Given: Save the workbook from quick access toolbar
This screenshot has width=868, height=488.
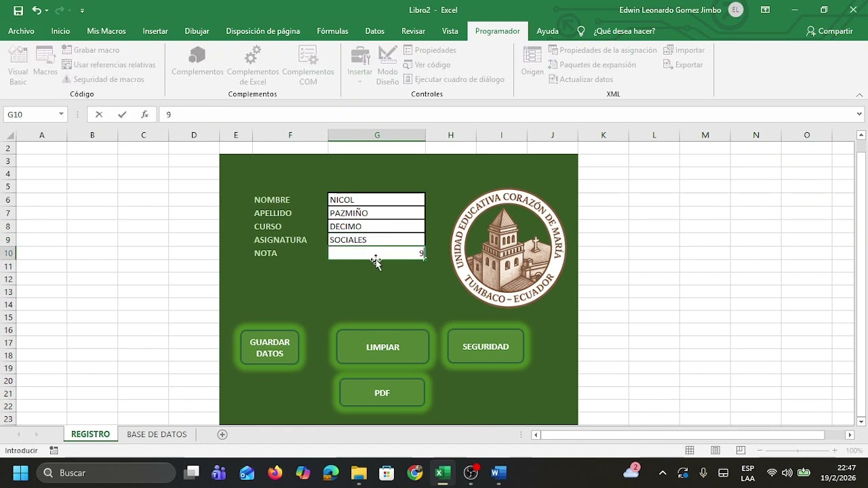Looking at the screenshot, I should pyautogui.click(x=18, y=10).
